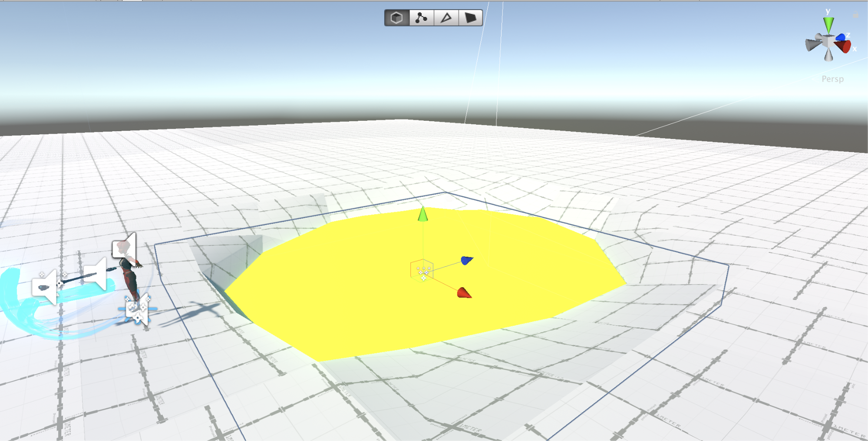Click the green Y axis cone on scene gizmo
Image resolution: width=868 pixels, height=441 pixels.
[828, 25]
